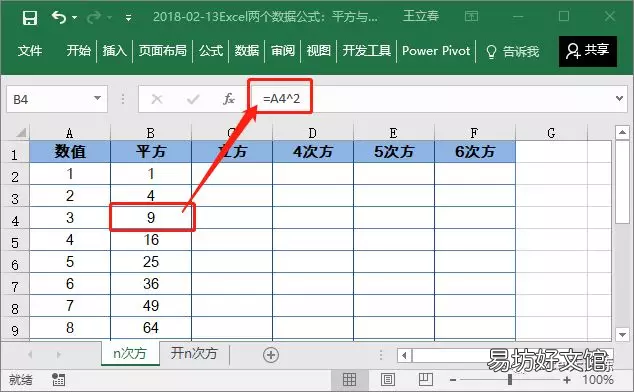Switch to Page Layout view

pyautogui.click(x=388, y=379)
